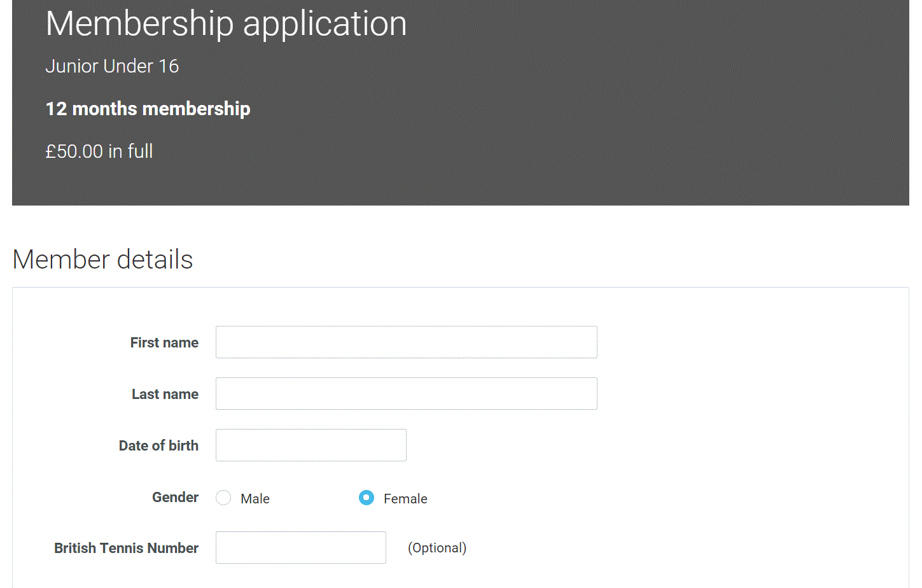Click the "Gender" label text
Viewport: 922px width, 588px height.
point(175,498)
